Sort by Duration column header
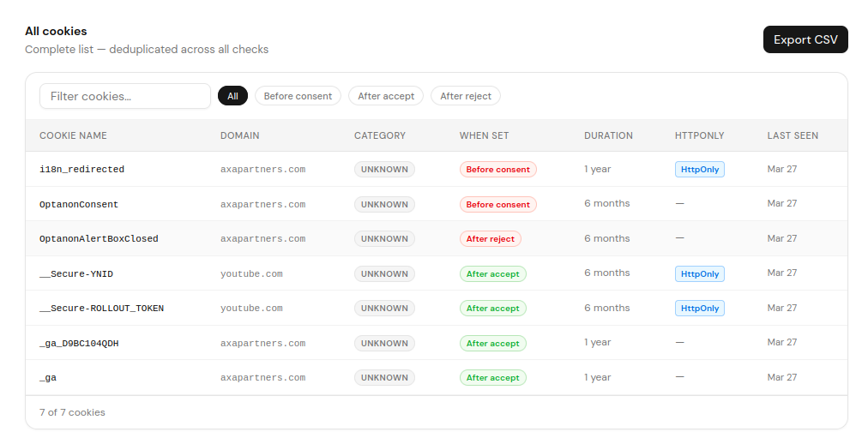Viewport: 868px width, 444px height. 608,135
